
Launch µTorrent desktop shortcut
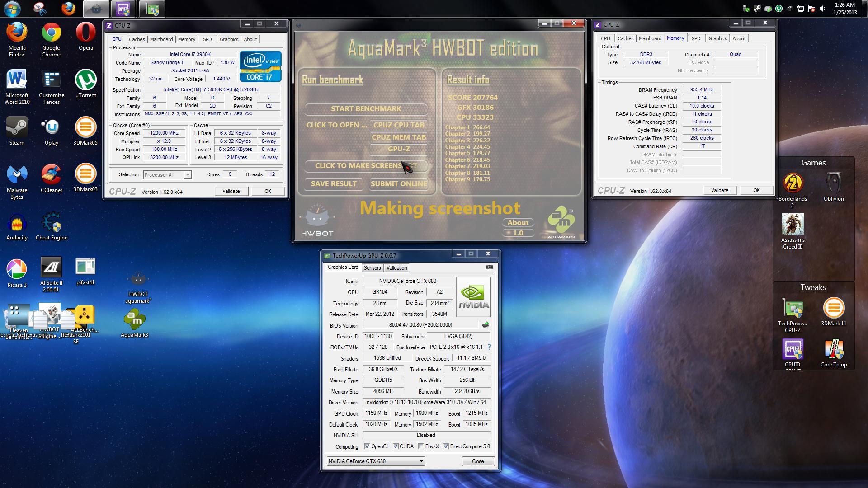85,84
